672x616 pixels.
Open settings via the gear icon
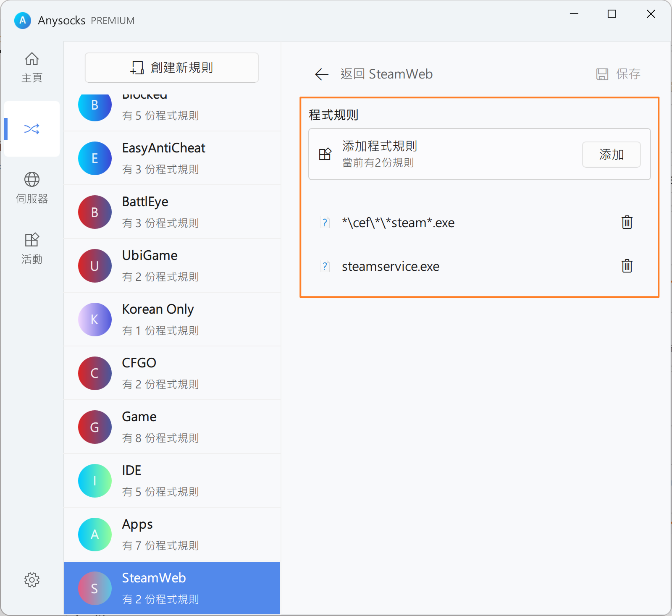32,580
